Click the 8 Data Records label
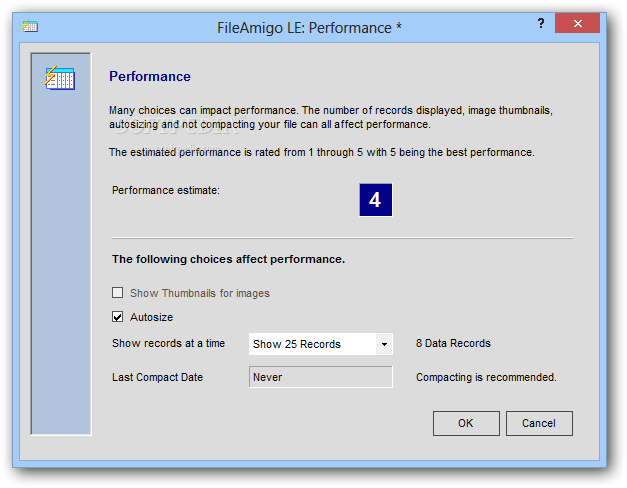The width and height of the screenshot is (627, 488). 453,343
